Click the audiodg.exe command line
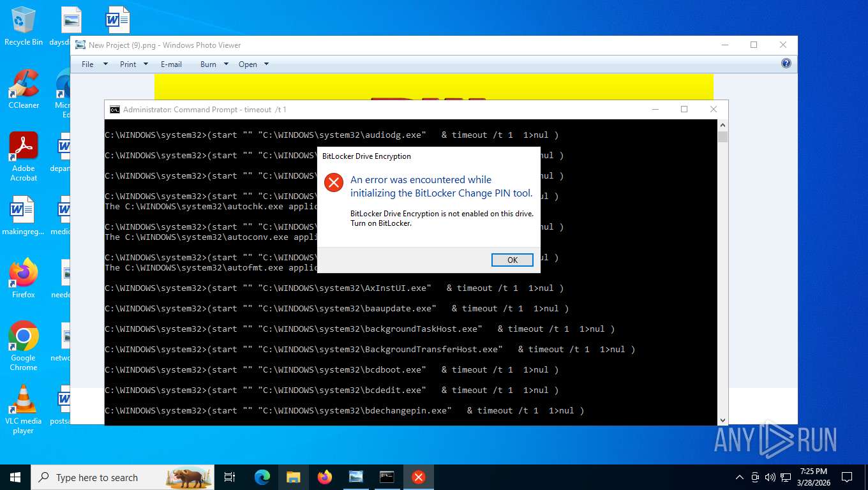This screenshot has height=490, width=868. [x=332, y=135]
